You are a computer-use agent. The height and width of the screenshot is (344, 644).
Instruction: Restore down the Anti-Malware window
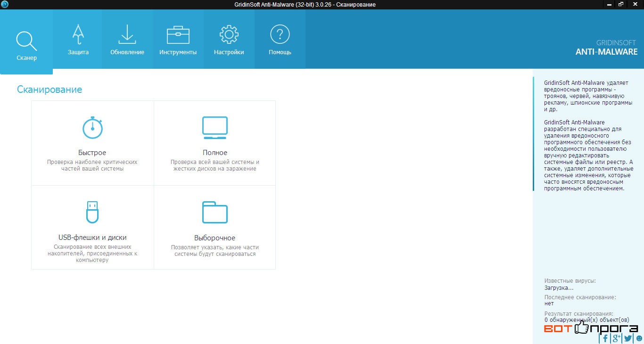[621, 4]
